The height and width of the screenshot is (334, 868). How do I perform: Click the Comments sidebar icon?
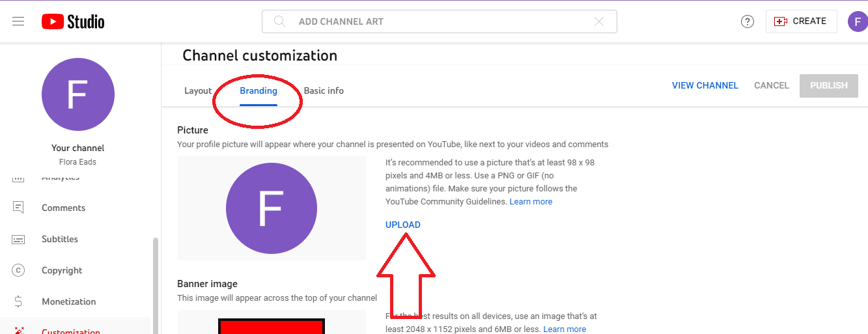18,208
